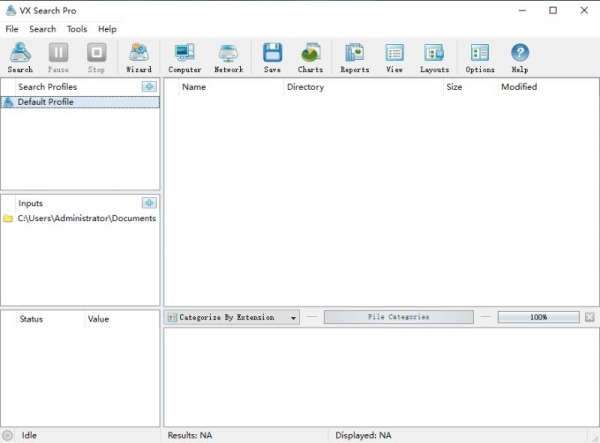Click the File Categories button

tap(398, 317)
